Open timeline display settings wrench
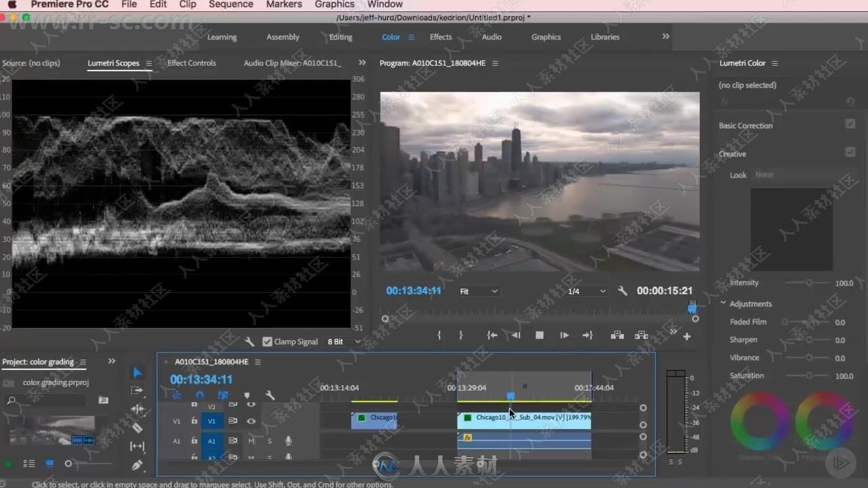Viewport: 868px width, 488px height. [x=270, y=395]
